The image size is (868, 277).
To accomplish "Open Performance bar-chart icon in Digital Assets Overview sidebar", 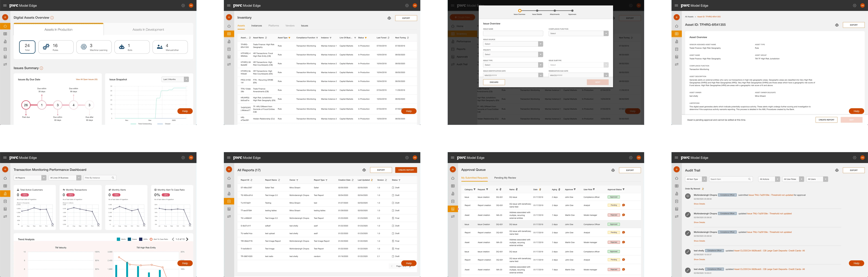I will point(5,41).
